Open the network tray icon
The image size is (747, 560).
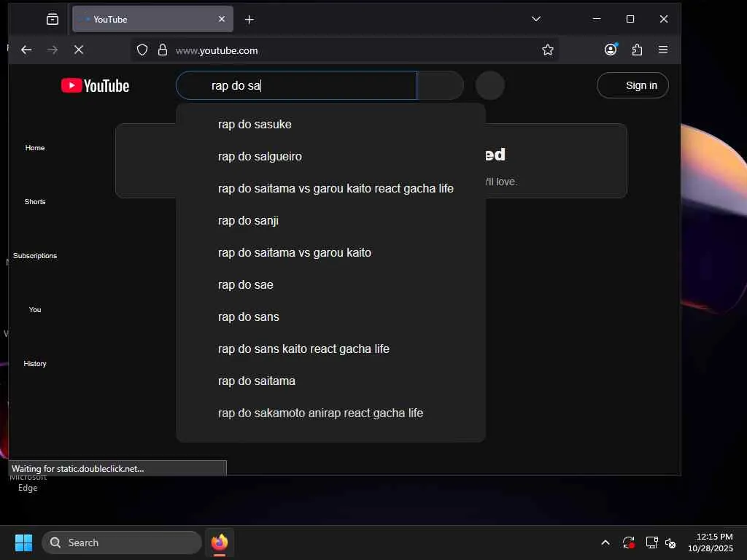coord(651,542)
